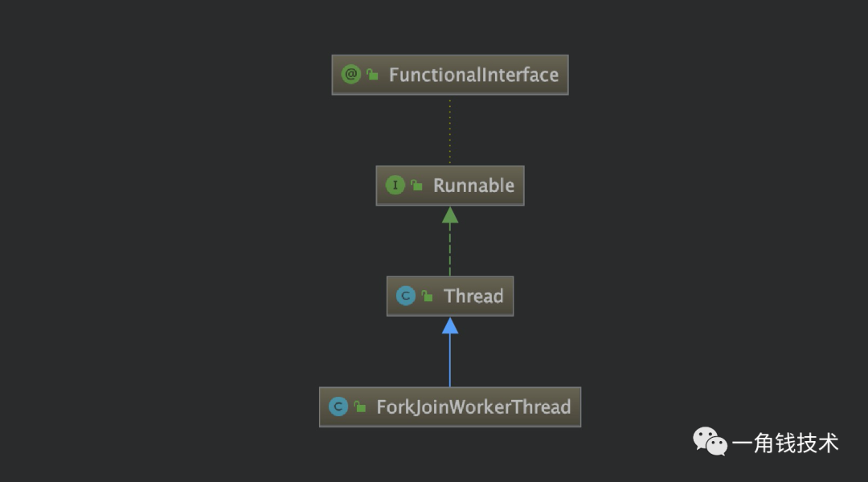Select the Thread node label
The image size is (868, 482).
(x=473, y=296)
